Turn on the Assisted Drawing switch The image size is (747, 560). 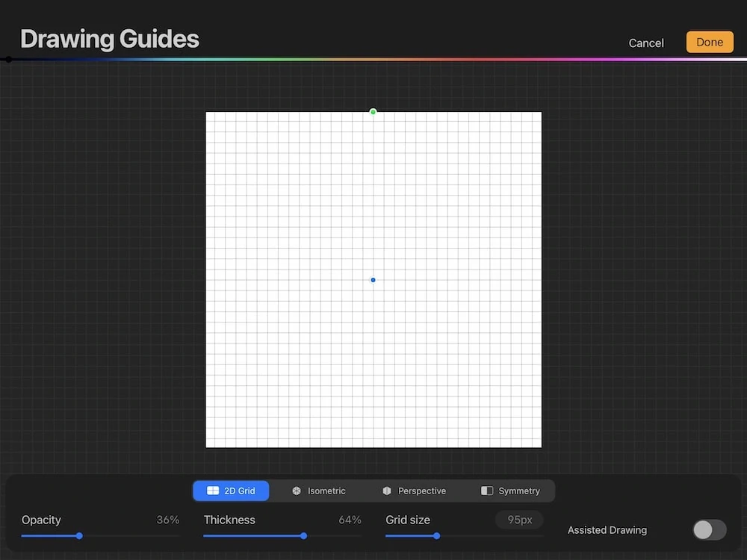click(710, 529)
